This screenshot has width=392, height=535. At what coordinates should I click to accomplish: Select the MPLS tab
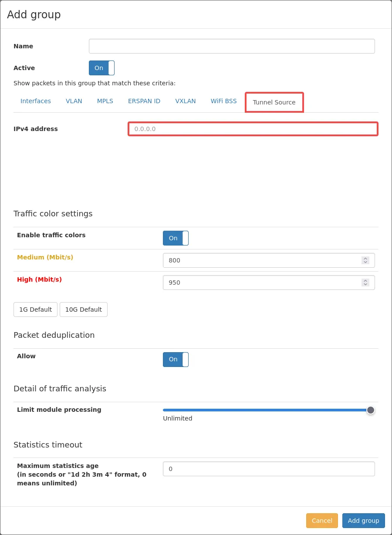click(x=105, y=101)
